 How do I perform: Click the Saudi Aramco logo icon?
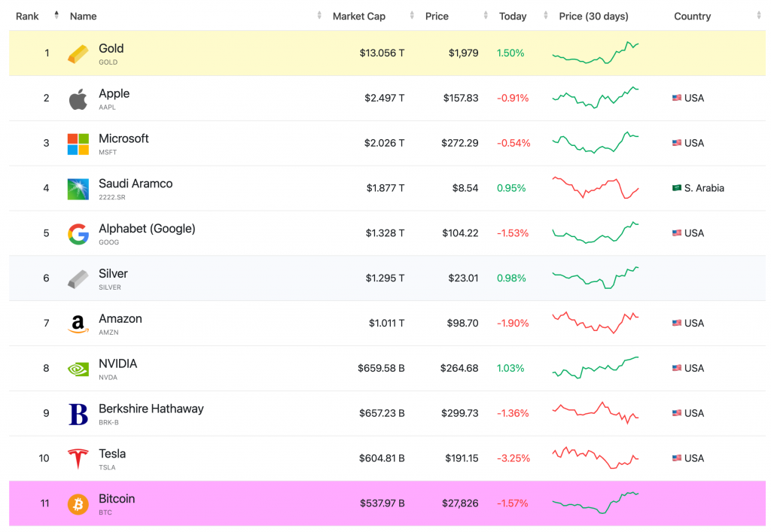tap(78, 189)
